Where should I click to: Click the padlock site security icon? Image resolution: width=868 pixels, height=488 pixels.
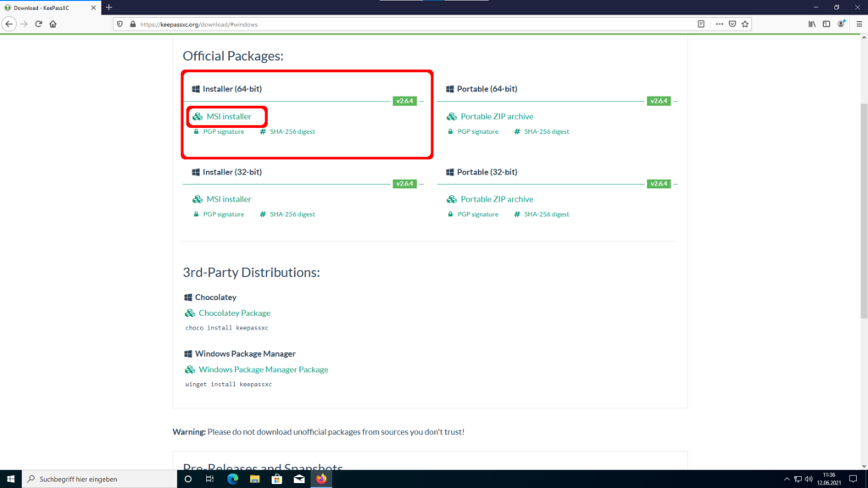pyautogui.click(x=132, y=25)
